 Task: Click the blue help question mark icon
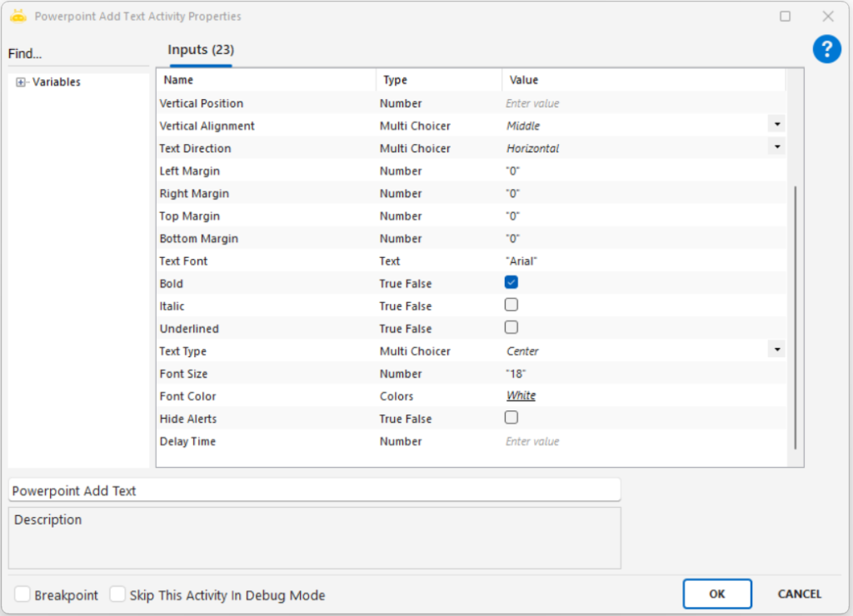(x=826, y=49)
